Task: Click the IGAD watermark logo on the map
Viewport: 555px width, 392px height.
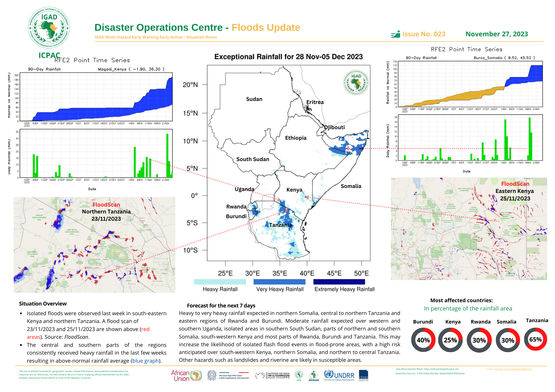Action: [x=356, y=82]
